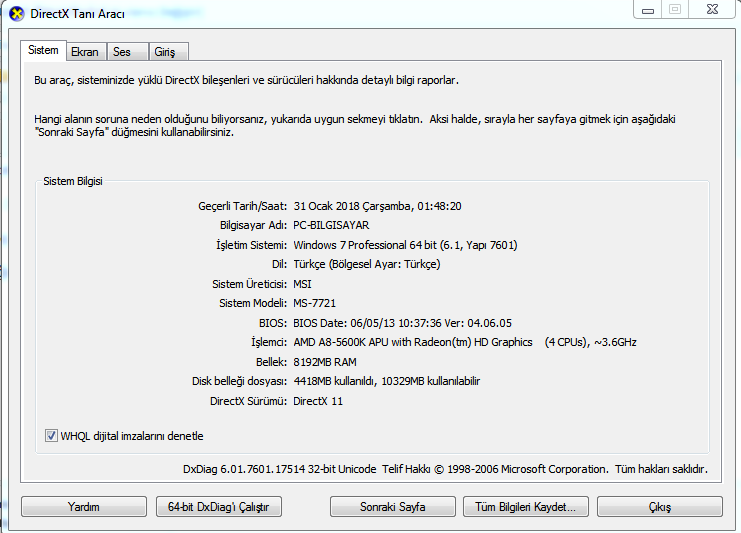
Task: Select the Sistem tab
Action: [43, 50]
